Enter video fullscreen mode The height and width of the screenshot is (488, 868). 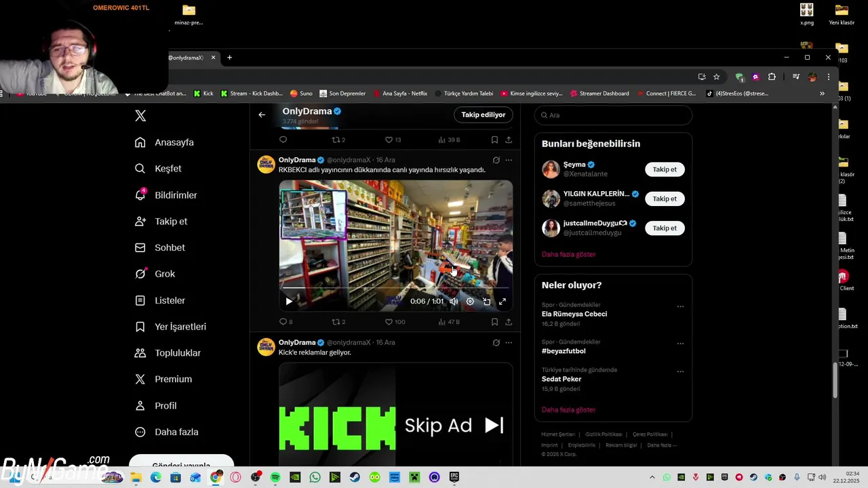click(502, 302)
